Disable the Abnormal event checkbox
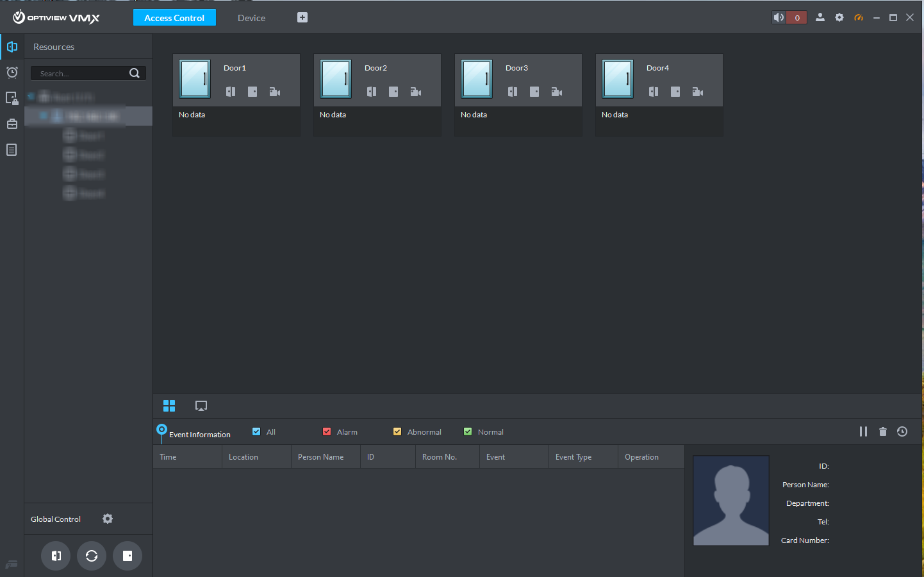 click(397, 431)
